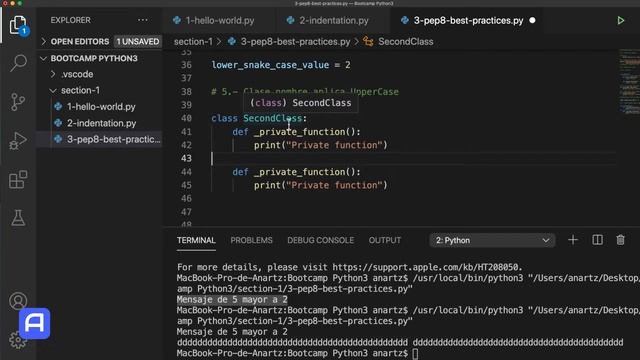Split the terminal panel
The height and width of the screenshot is (360, 640).
pyautogui.click(x=597, y=240)
